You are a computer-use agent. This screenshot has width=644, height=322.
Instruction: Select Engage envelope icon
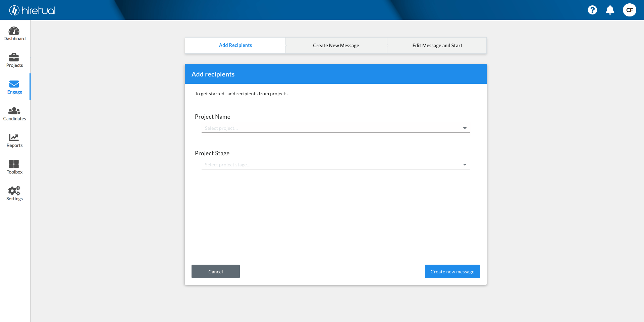tap(14, 84)
